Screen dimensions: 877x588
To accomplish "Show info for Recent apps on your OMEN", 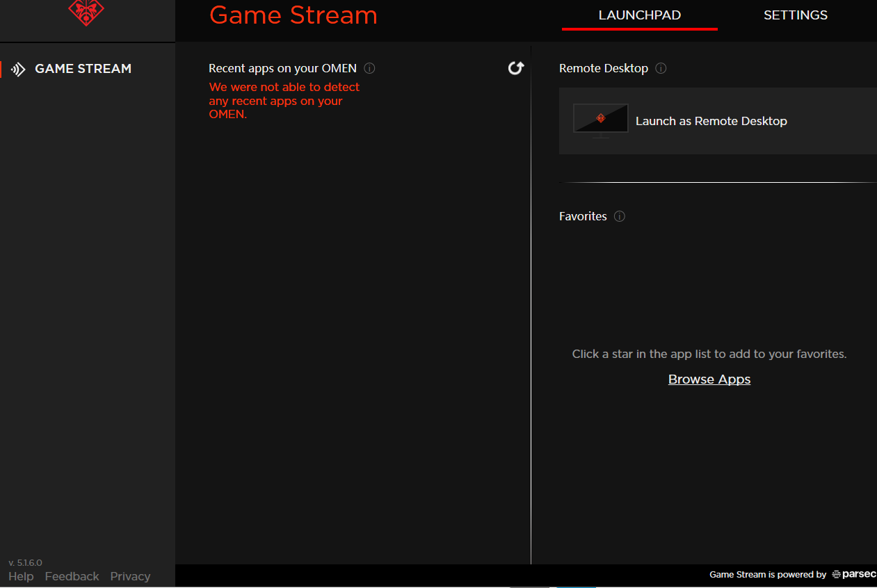I will pos(370,68).
